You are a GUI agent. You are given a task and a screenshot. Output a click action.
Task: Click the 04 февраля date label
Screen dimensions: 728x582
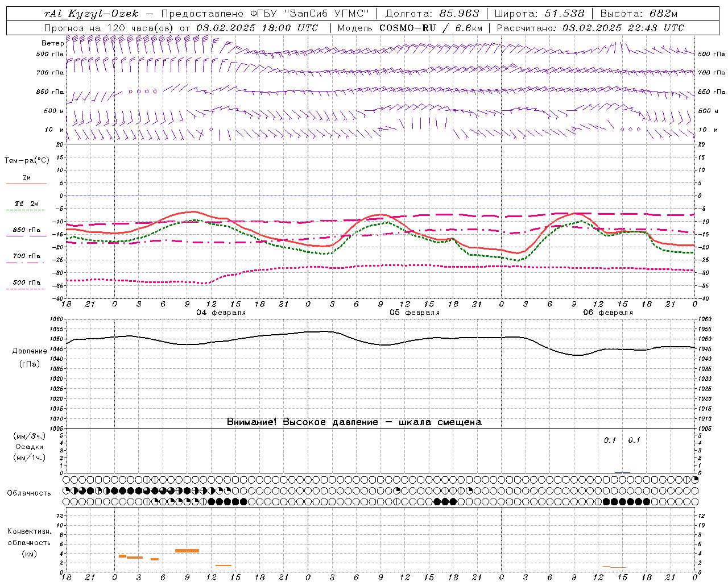tap(221, 313)
